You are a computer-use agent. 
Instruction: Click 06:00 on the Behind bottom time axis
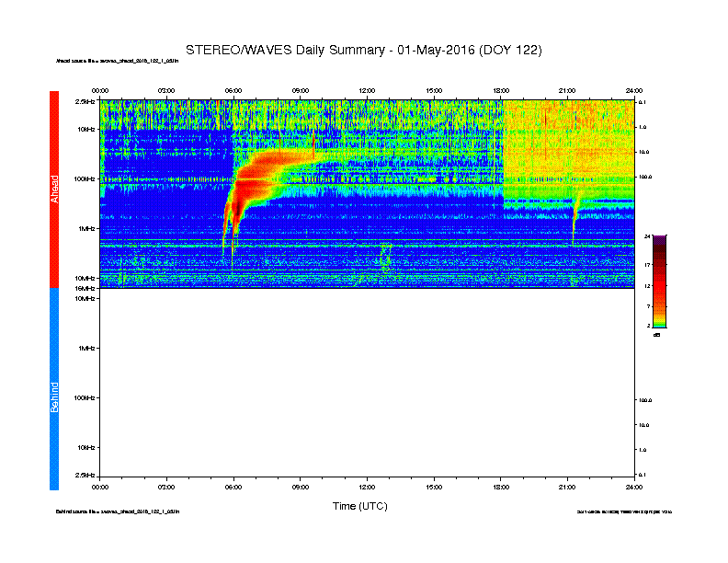233,488
